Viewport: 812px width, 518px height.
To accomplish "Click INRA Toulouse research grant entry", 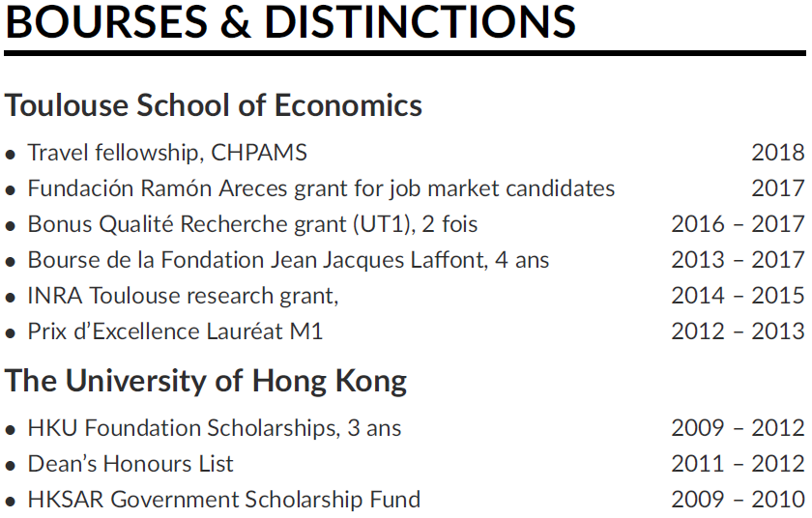I will (x=183, y=296).
